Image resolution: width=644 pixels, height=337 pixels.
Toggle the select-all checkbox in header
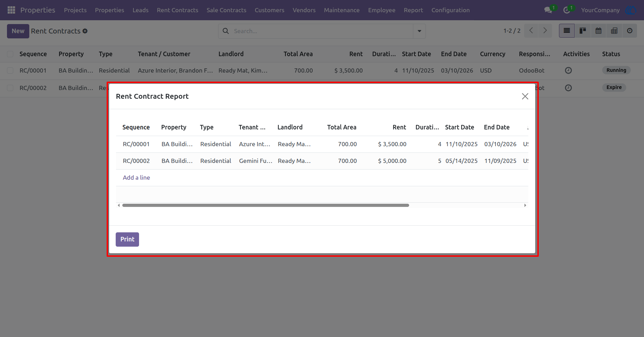(x=10, y=54)
